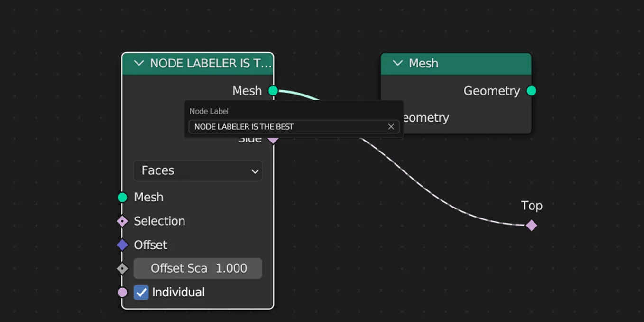This screenshot has width=644, height=322.
Task: Click the green Mesh output socket on the extrude node
Action: click(x=273, y=90)
